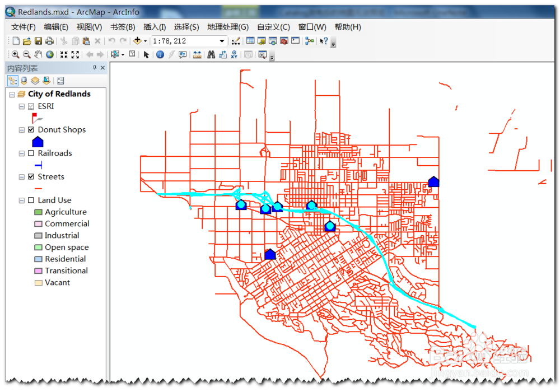The height and width of the screenshot is (392, 560).
Task: Activate the Identify info tool
Action: coord(160,55)
